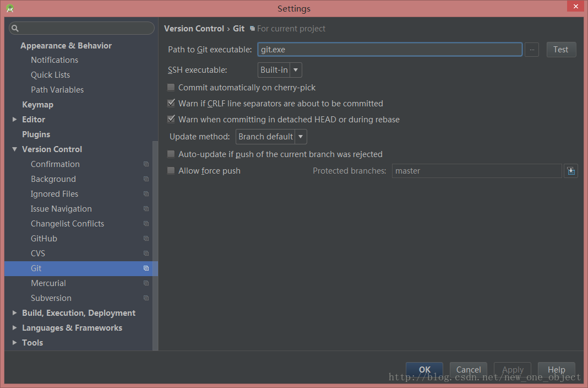This screenshot has width=588, height=388.
Task: Click the project-level icon beside GitHub
Action: [x=146, y=238]
